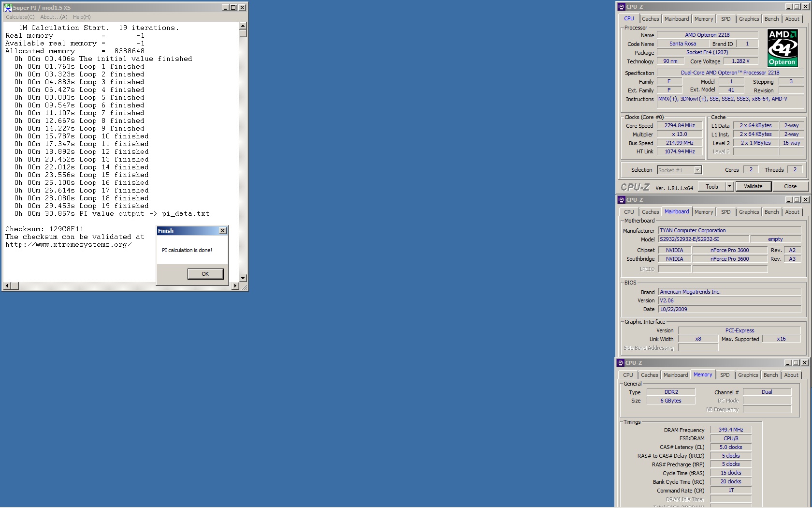Click the PCI-Express version field
The image size is (812, 508).
(739, 330)
